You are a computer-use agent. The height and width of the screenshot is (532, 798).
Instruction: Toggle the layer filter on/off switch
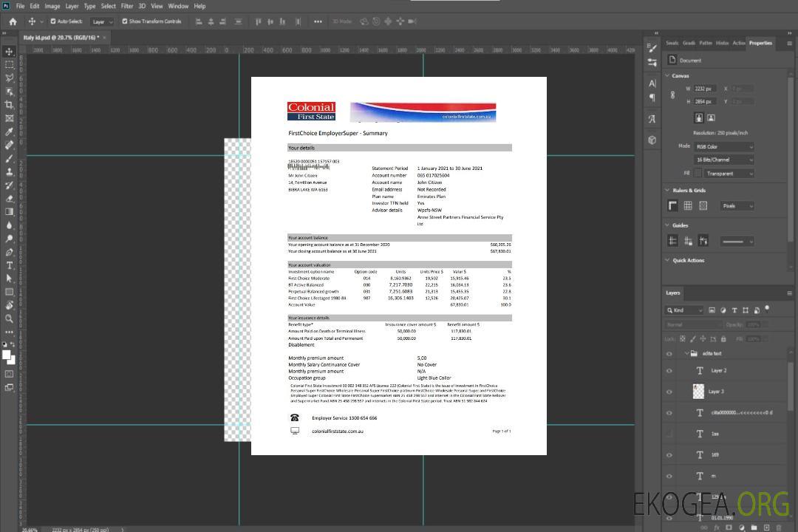tap(767, 309)
